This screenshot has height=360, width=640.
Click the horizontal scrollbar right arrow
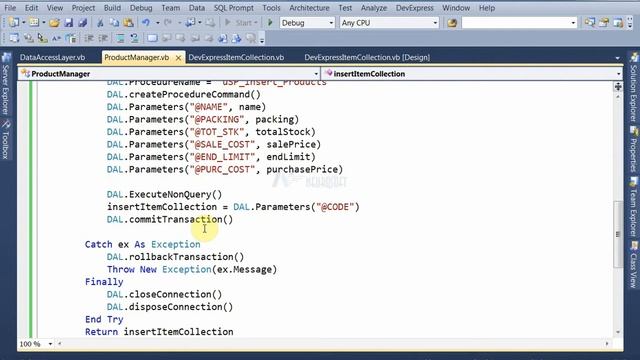pos(607,344)
